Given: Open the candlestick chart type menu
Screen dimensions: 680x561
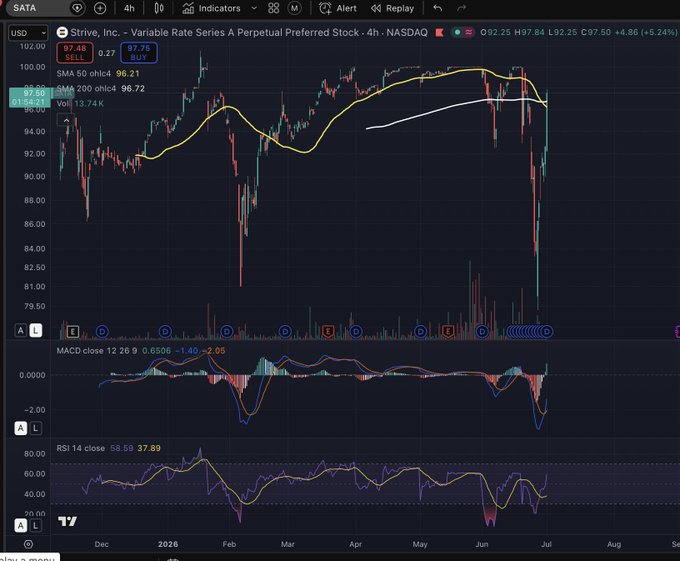Looking at the screenshot, I should (159, 8).
